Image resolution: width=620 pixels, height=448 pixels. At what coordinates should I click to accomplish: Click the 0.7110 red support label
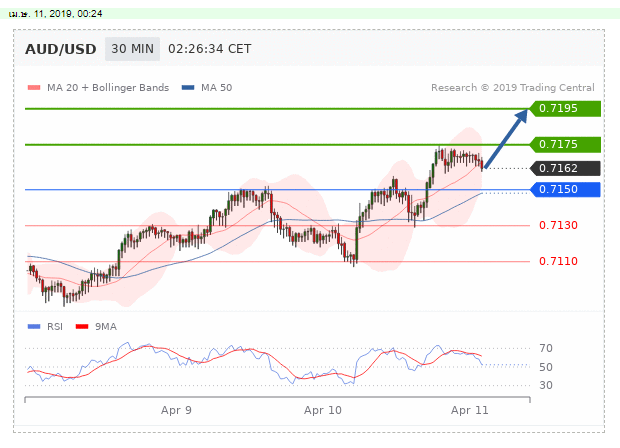(x=558, y=261)
